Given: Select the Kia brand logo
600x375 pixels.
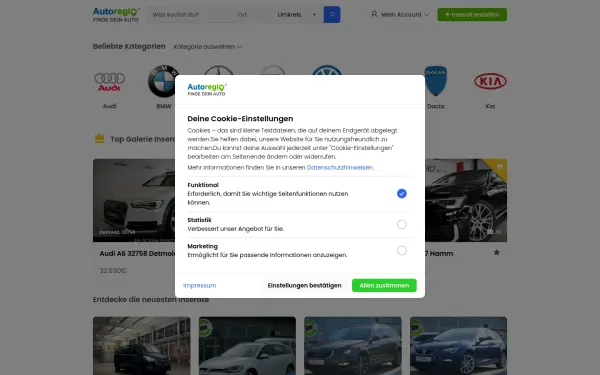Looking at the screenshot, I should tap(490, 81).
